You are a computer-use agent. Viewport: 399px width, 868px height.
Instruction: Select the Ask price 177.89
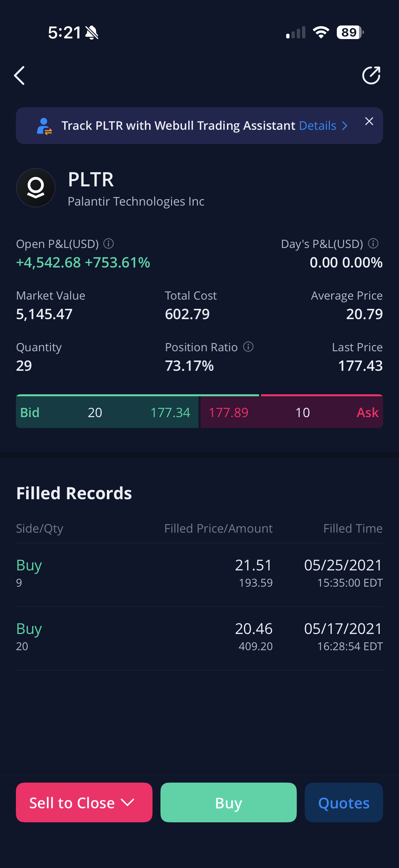coord(229,412)
